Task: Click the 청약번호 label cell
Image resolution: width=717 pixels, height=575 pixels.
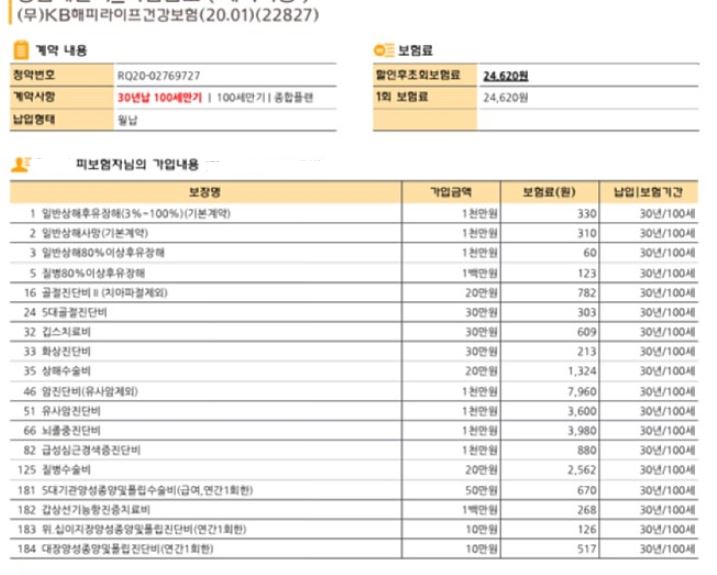Action: point(62,75)
